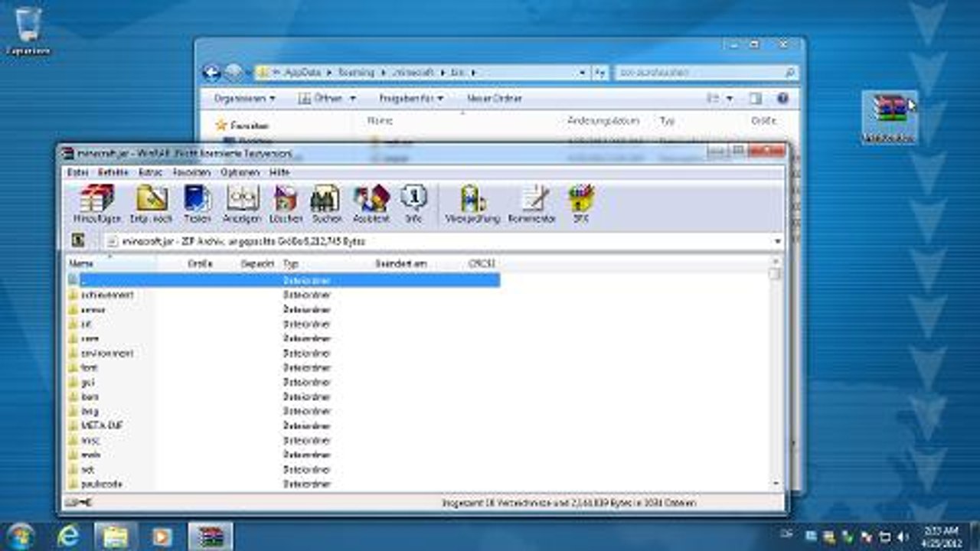
Task: Click the WinRAR file list vertical scrollbar
Action: click(775, 375)
